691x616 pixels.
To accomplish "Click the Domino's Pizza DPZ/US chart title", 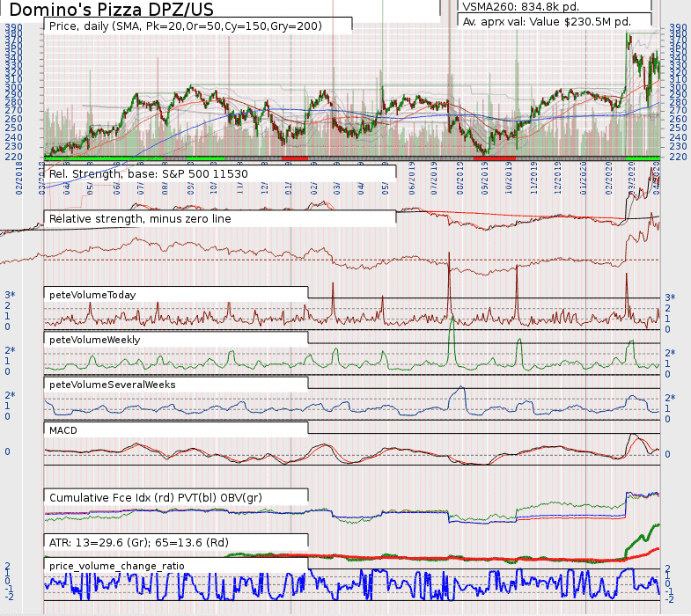I will [x=111, y=9].
